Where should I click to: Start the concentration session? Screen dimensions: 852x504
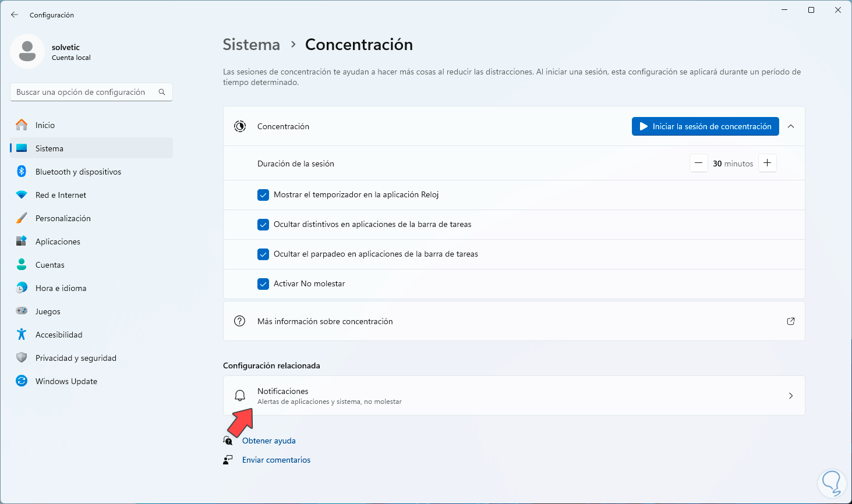pos(705,126)
